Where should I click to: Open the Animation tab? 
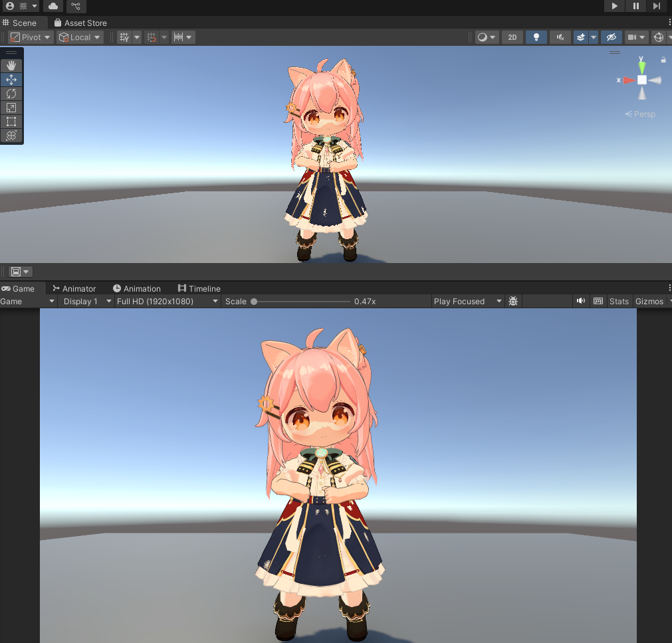pos(137,288)
